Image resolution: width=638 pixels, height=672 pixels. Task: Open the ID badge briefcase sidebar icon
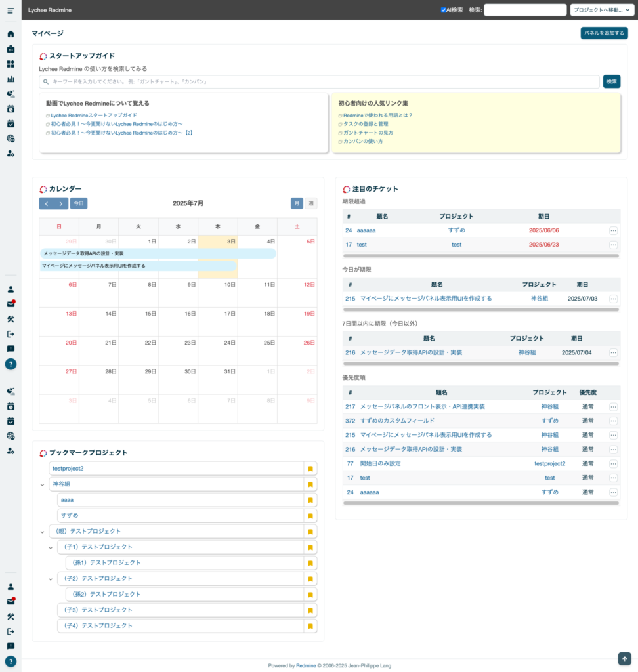11,49
